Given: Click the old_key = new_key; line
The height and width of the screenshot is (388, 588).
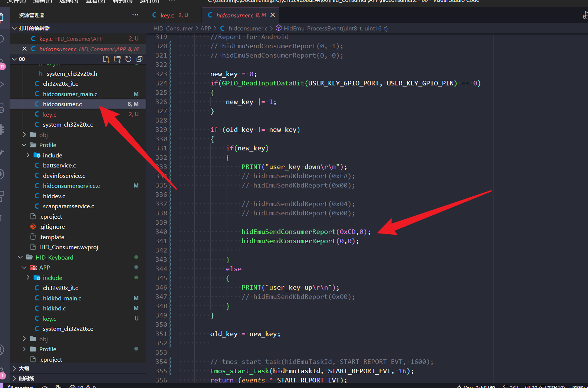Looking at the screenshot, I should 245,334.
